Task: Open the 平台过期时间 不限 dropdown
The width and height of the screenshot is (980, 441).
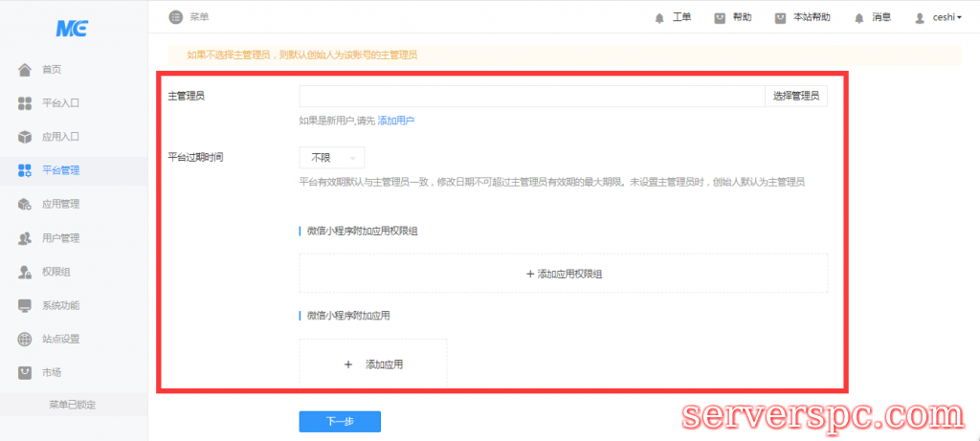Action: tap(332, 158)
